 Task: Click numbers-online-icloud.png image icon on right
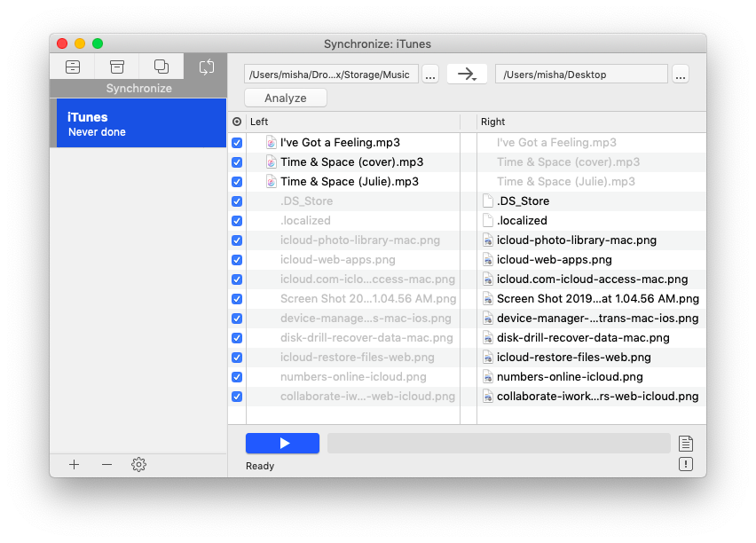point(488,377)
